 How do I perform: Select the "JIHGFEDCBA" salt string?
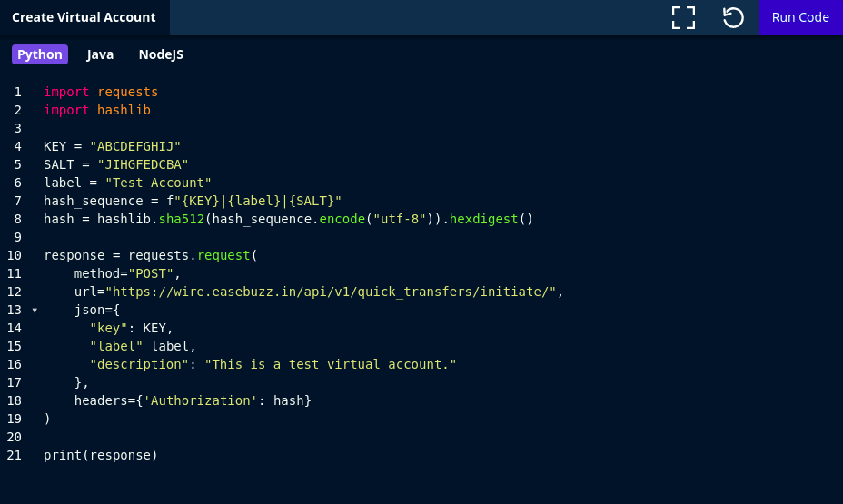click(143, 164)
